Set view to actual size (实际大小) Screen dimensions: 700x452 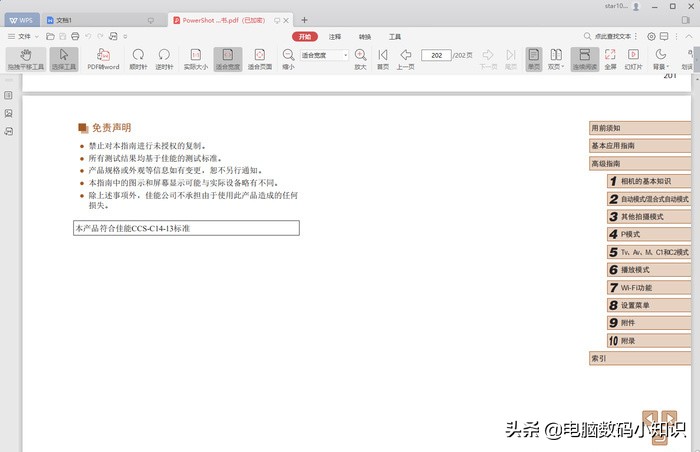[x=196, y=58]
